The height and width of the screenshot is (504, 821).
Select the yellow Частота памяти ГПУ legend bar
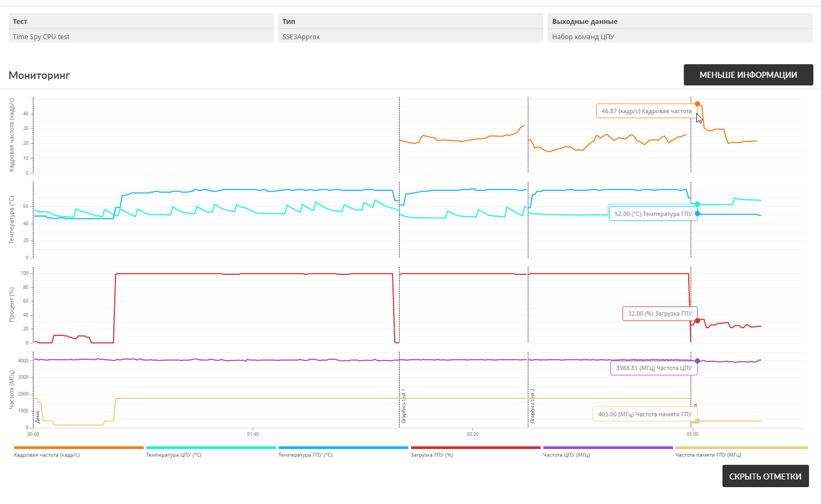click(741, 448)
